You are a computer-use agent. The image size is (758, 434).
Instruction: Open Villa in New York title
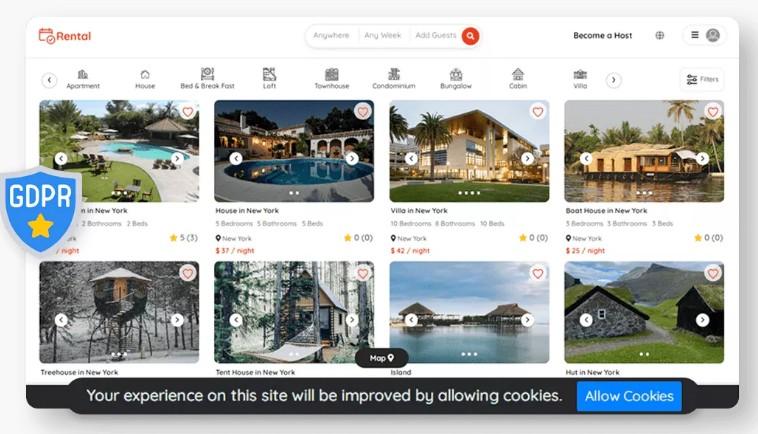point(419,211)
